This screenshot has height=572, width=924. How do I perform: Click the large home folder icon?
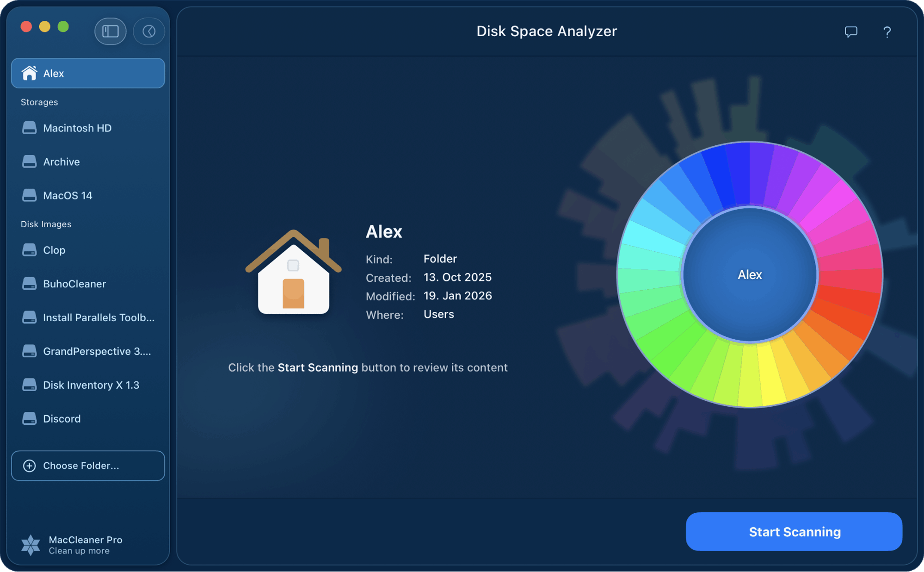[293, 272]
